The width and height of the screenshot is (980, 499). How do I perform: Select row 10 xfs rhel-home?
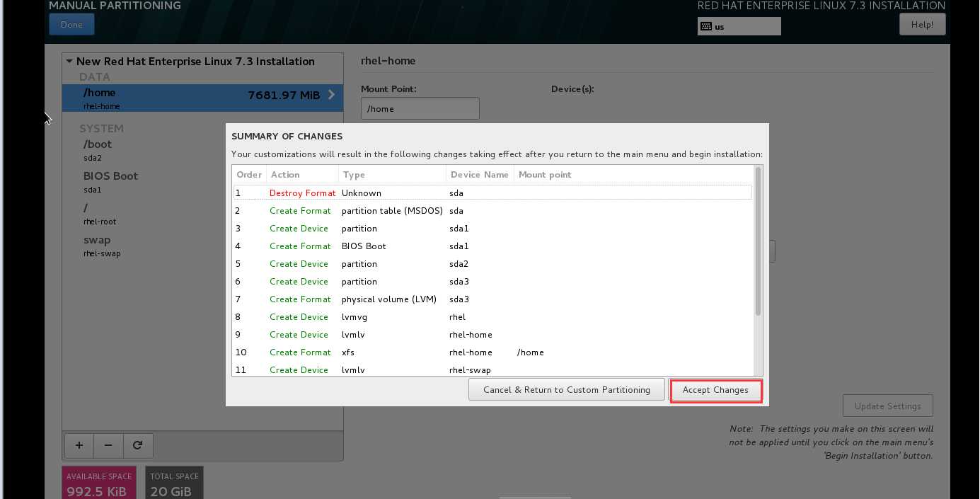[x=492, y=352]
